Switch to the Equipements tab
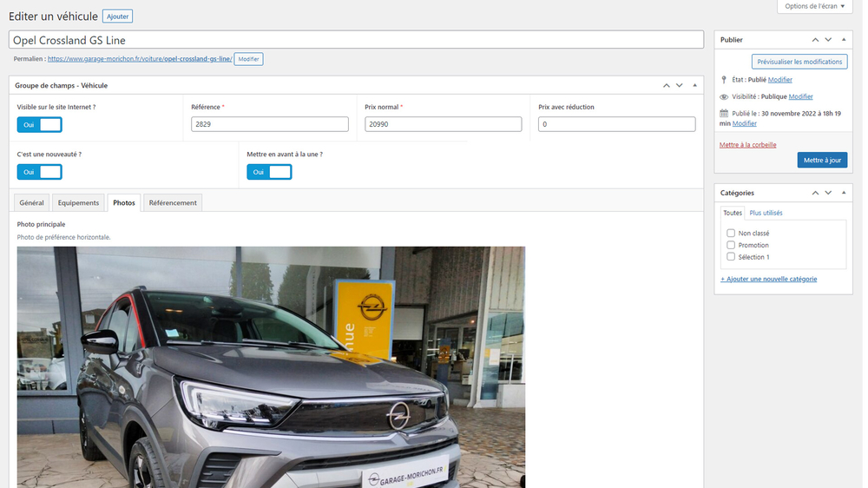The height and width of the screenshot is (488, 868). 78,202
